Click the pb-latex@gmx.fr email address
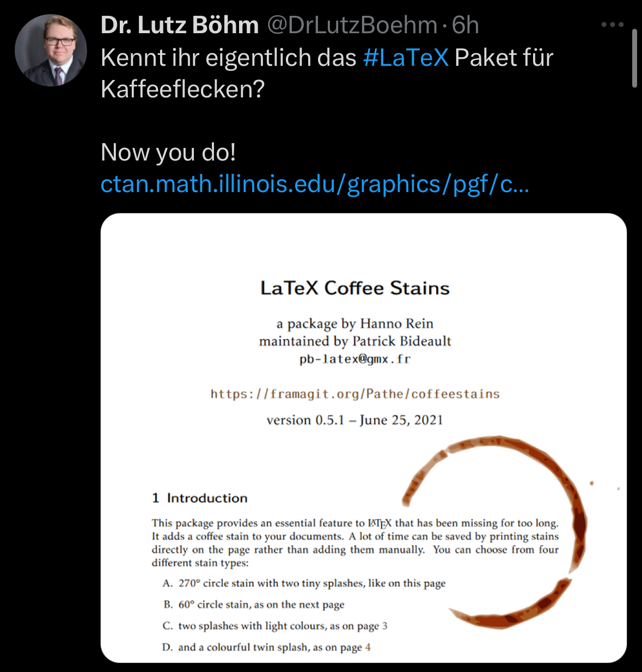 pos(355,359)
